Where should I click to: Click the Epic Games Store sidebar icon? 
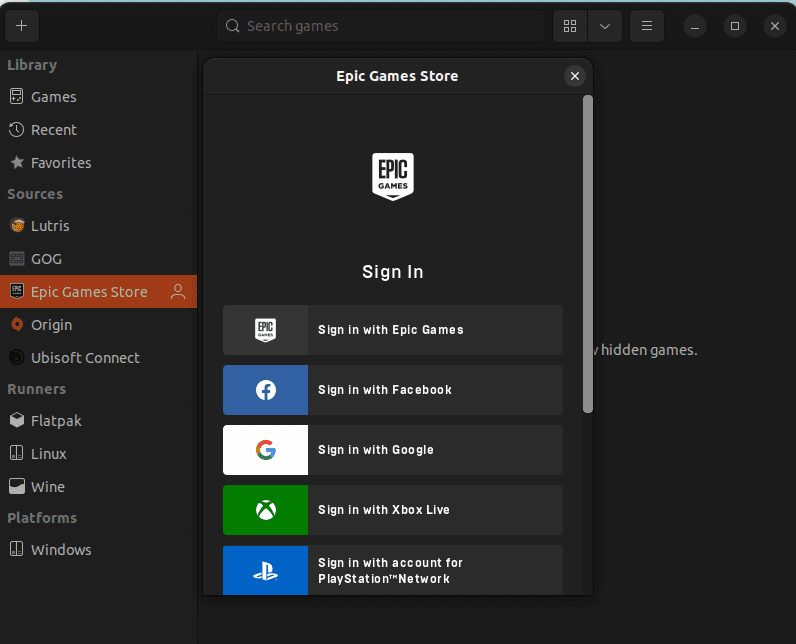(17, 291)
